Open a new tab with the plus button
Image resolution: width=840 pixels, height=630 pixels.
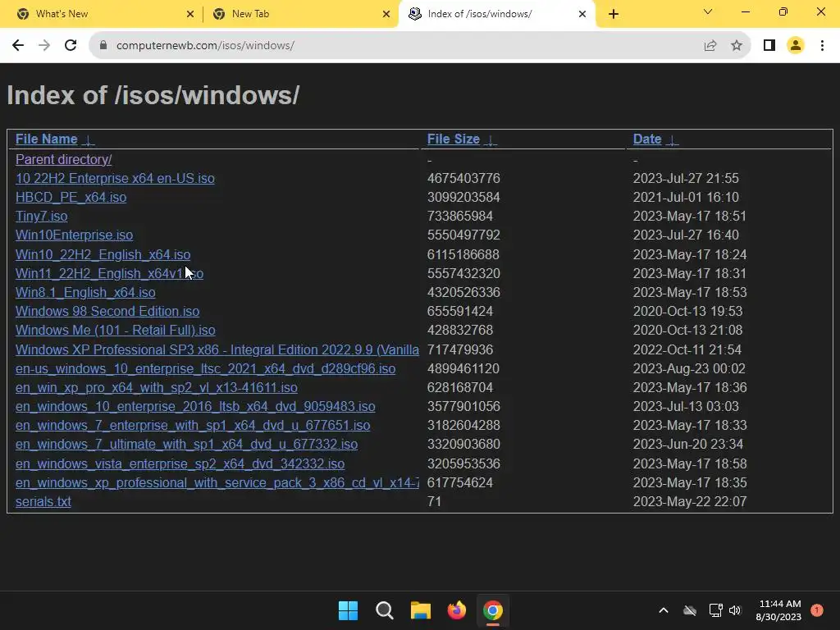pos(614,15)
